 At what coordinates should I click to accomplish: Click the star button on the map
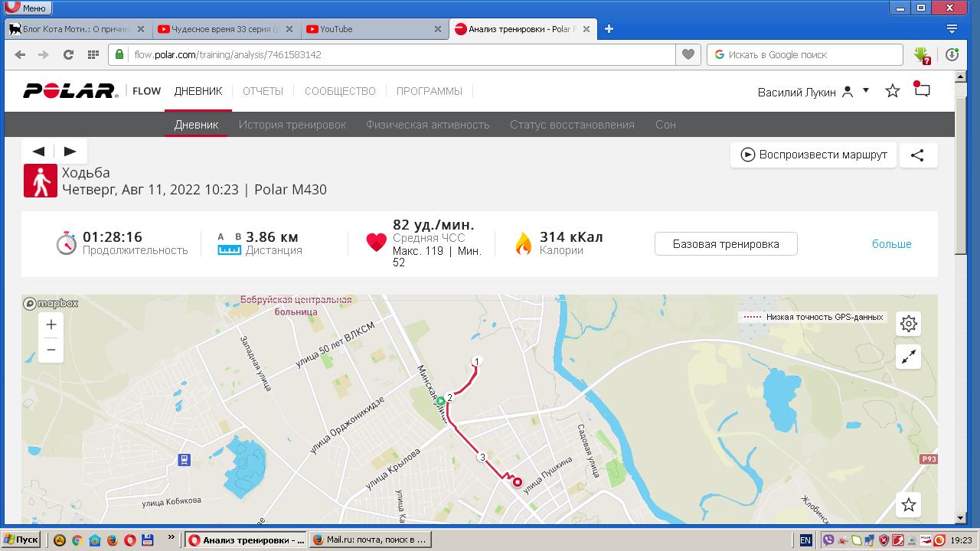(x=909, y=504)
